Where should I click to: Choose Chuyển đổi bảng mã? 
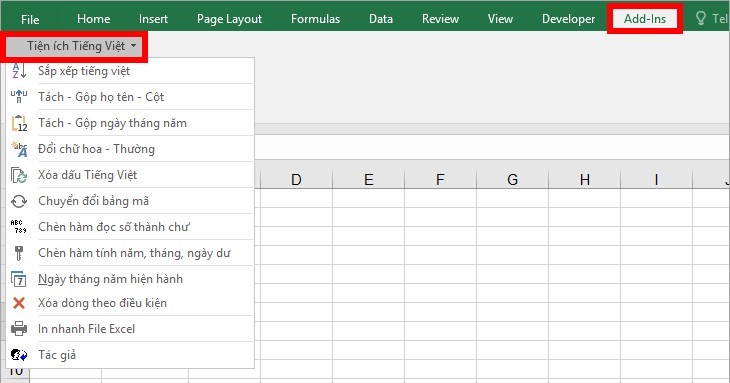(x=130, y=201)
